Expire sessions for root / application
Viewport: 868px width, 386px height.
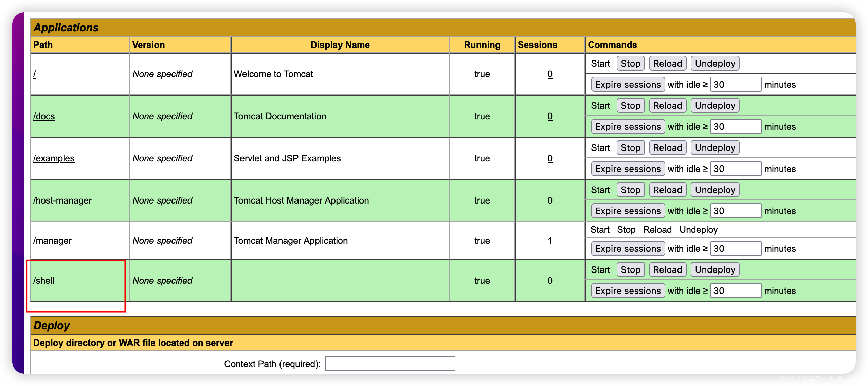(x=628, y=85)
